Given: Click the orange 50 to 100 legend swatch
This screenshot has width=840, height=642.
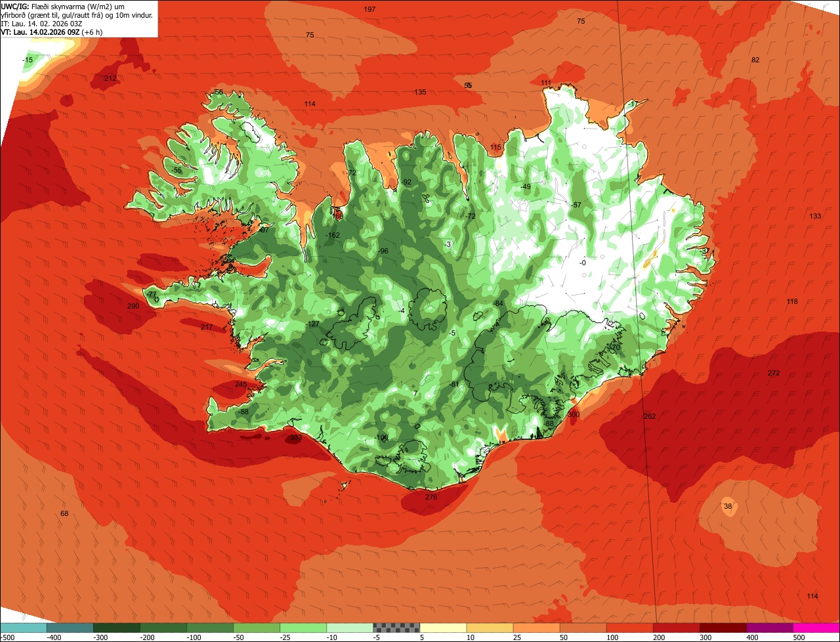Looking at the screenshot, I should [x=583, y=628].
